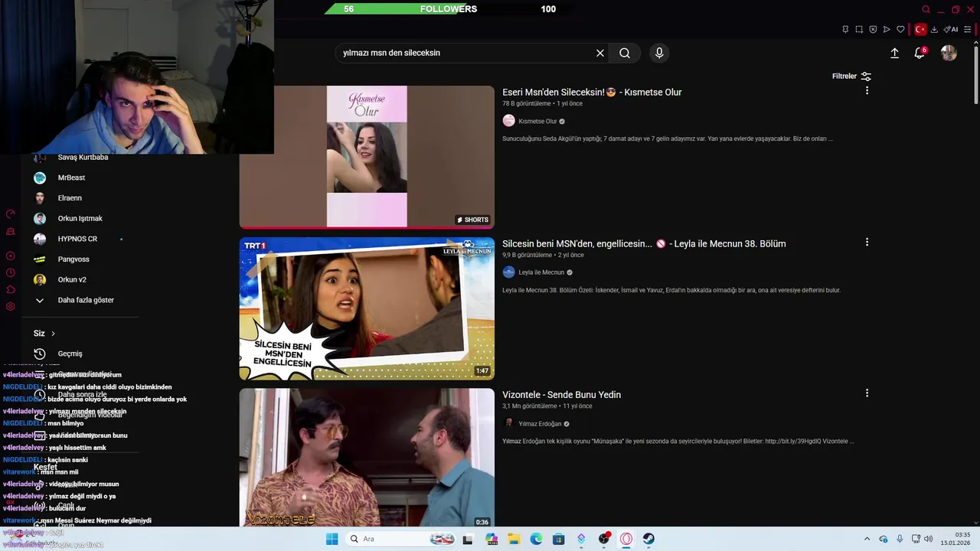980x551 pixels.
Task: Play the Vizontele video thumbnail
Action: 367,458
